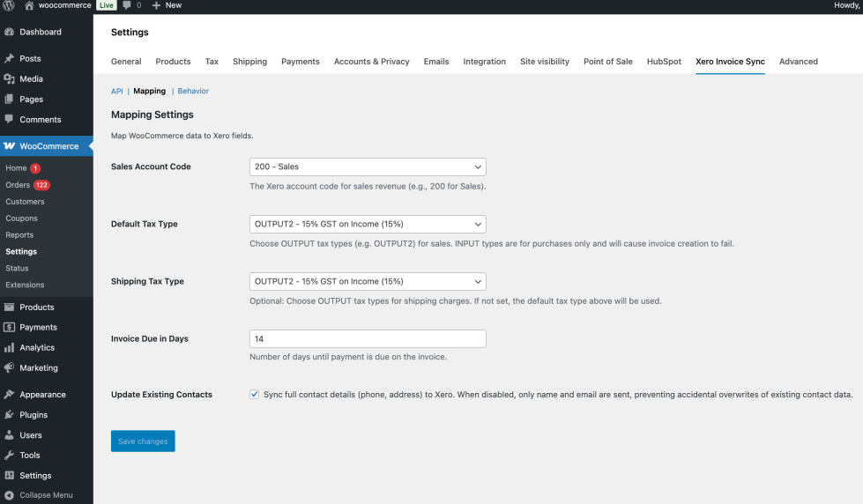Click the Live status badge
This screenshot has height=504, width=863.
point(107,5)
